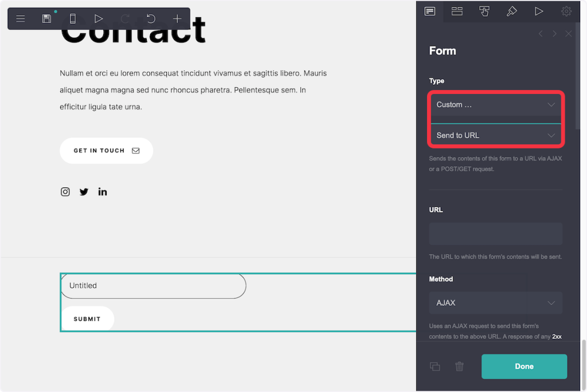This screenshot has width=587, height=392.
Task: Click the Instagram icon on the page
Action: [x=65, y=192]
